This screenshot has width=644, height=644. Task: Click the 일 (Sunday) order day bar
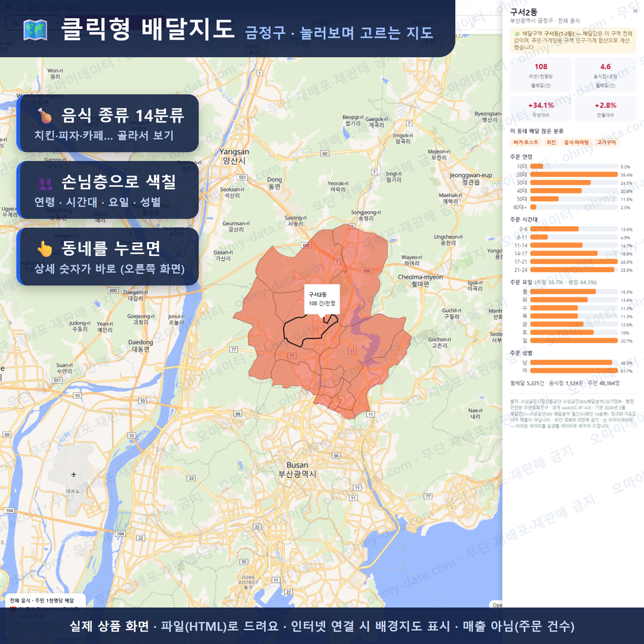tap(574, 340)
